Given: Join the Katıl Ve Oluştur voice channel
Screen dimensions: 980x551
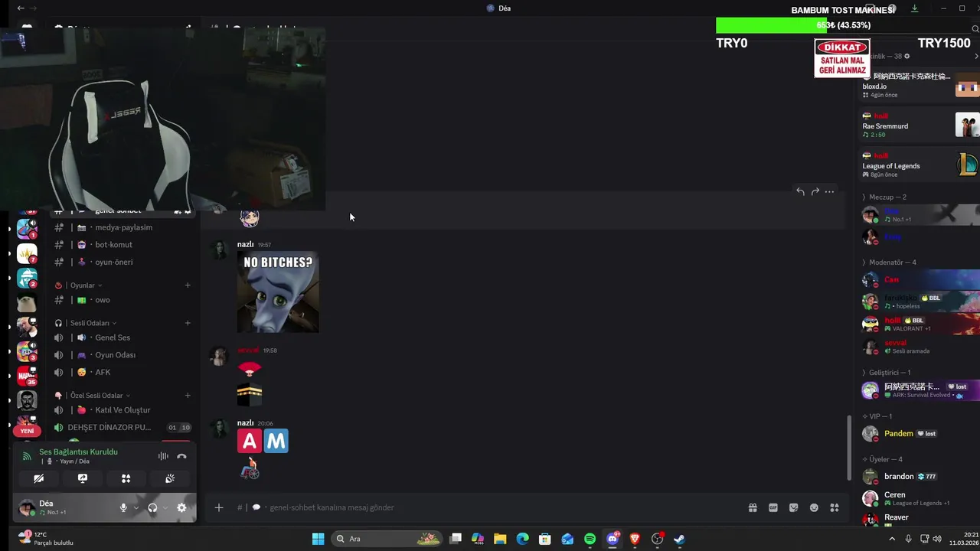Looking at the screenshot, I should tap(122, 410).
